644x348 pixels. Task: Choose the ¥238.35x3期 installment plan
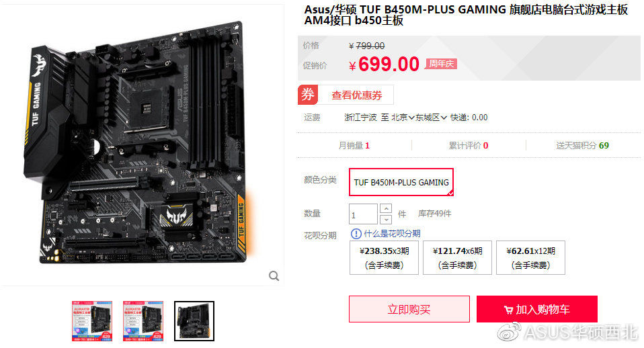point(384,258)
